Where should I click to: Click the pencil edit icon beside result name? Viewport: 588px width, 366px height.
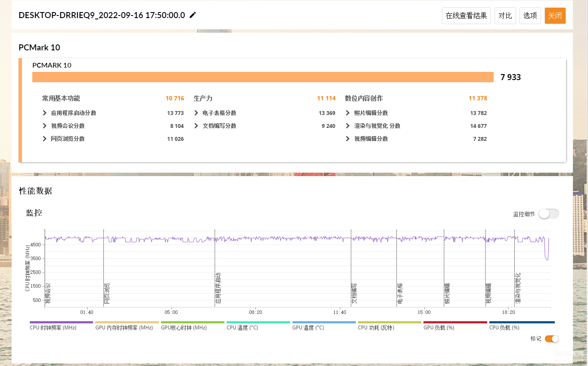tap(193, 15)
